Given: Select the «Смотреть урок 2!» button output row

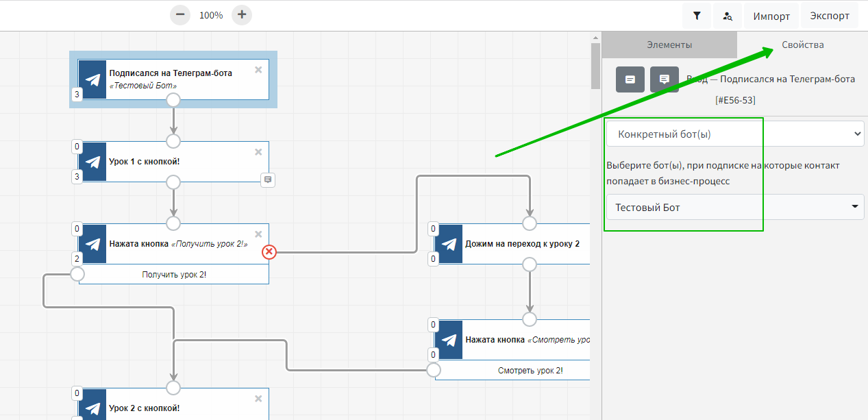Looking at the screenshot, I should (530, 371).
